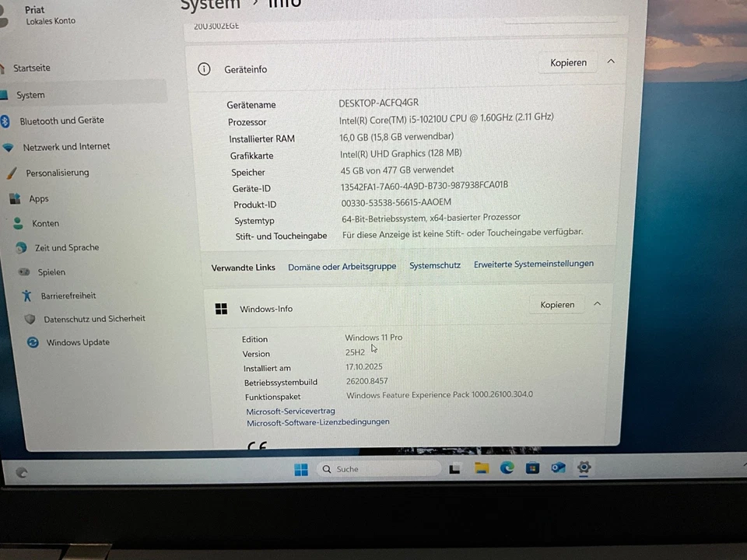This screenshot has width=747, height=560.
Task: Select the Geräte-ID value text
Action: pos(424,186)
